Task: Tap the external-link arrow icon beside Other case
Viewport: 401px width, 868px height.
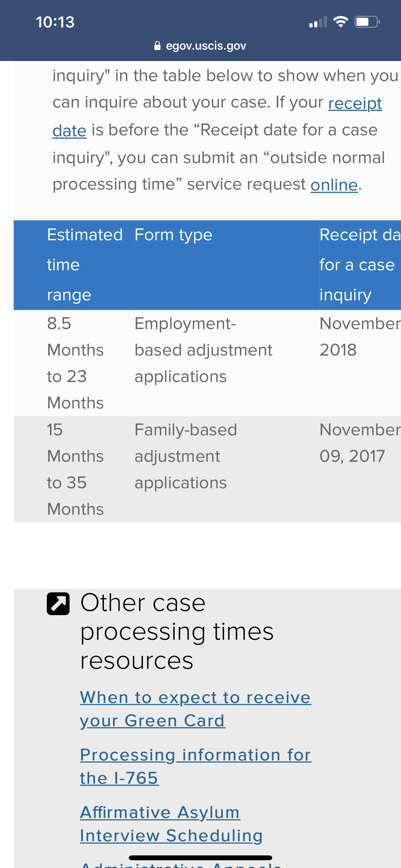Action: pyautogui.click(x=58, y=604)
